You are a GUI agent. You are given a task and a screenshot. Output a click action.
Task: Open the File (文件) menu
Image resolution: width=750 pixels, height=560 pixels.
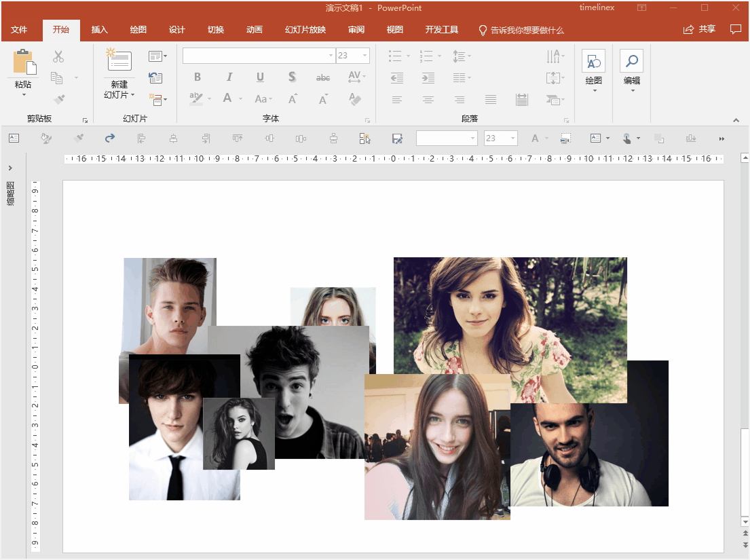[x=19, y=30]
